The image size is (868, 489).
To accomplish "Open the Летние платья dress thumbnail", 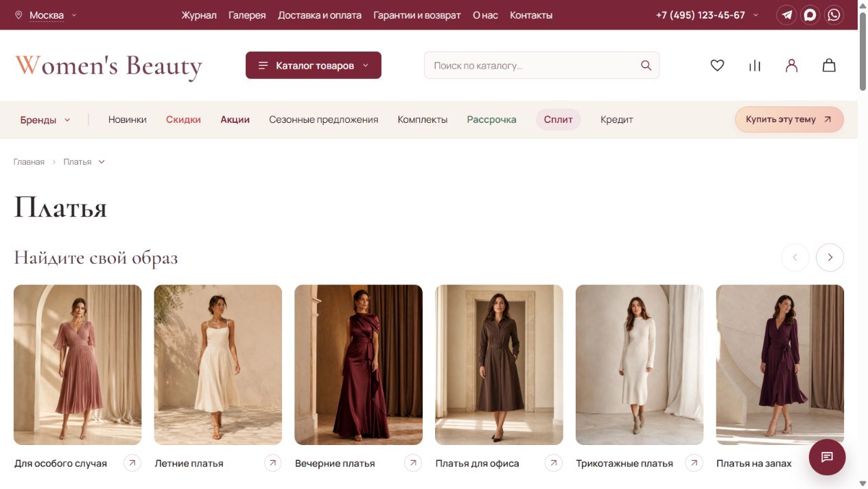I will [x=218, y=365].
